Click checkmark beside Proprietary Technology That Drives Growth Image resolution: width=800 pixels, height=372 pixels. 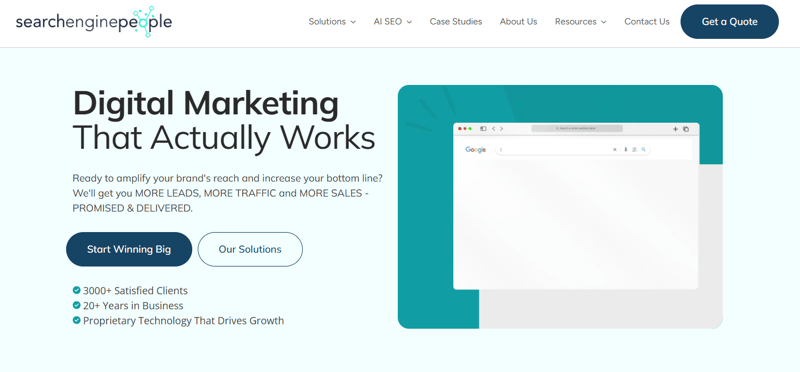pyautogui.click(x=77, y=320)
